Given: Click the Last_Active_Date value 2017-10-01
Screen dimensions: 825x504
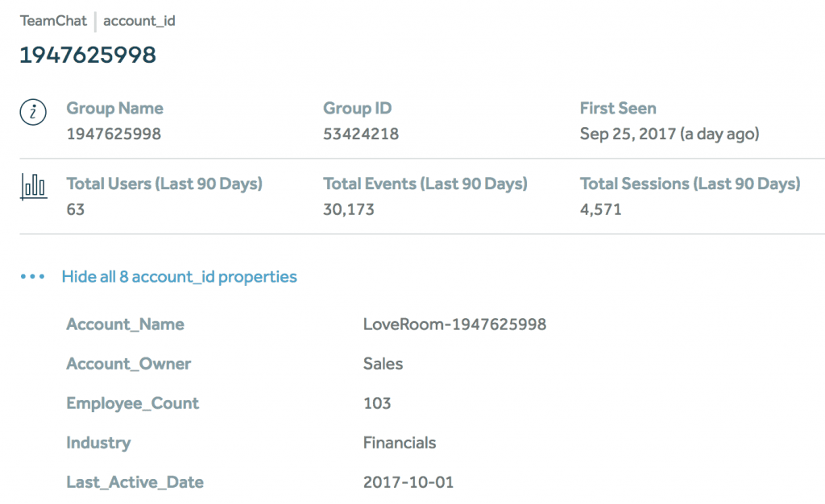Looking at the screenshot, I should point(408,482).
